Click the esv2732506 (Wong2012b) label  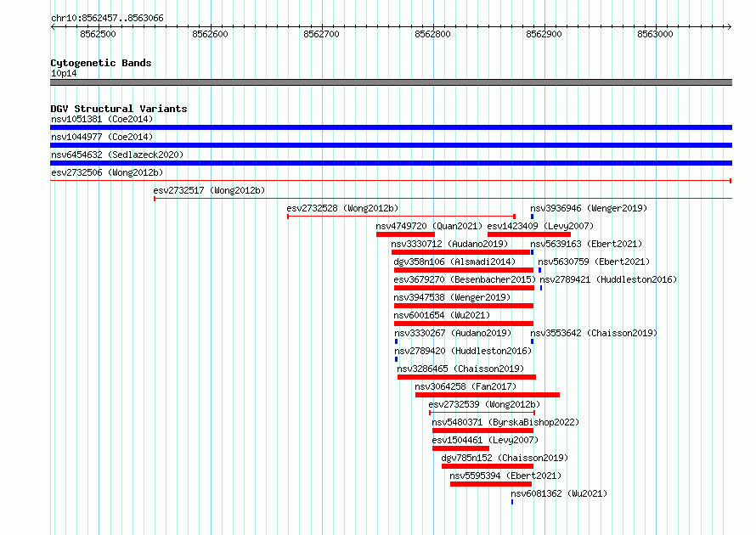coord(107,172)
